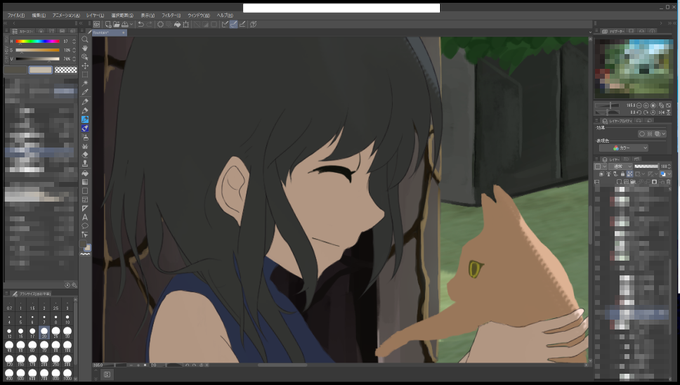Select the Correct Line tool
The height and width of the screenshot is (385, 680).
point(85,234)
